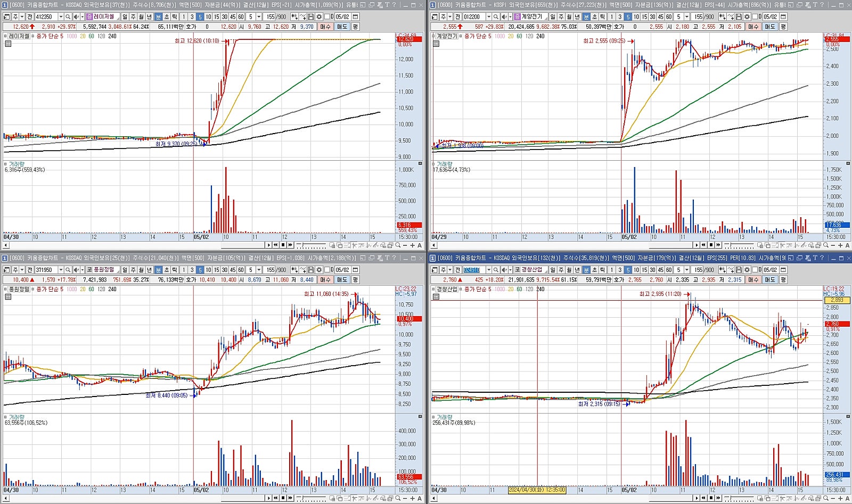Click stock search magnifier in 012200 chart
Viewport: 852px width, 504px height.
pos(495,16)
